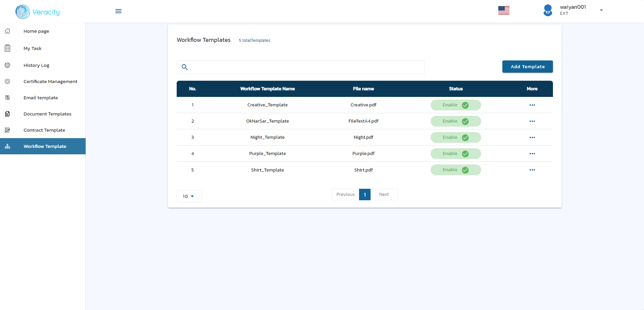Navigate to History Log

pos(36,65)
